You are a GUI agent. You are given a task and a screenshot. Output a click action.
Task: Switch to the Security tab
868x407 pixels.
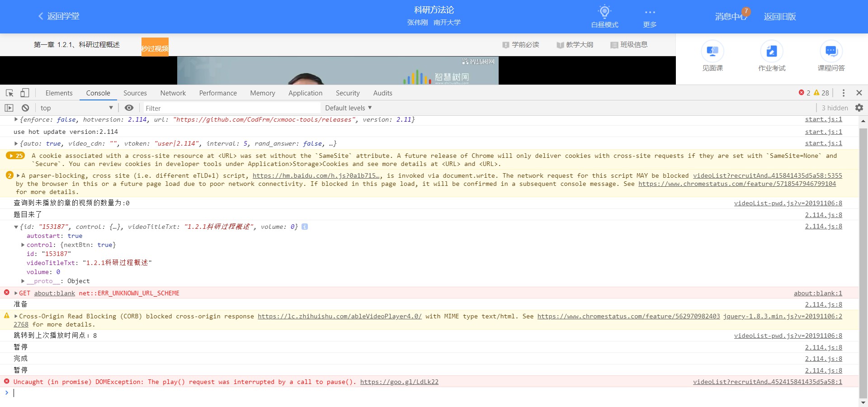pos(348,93)
